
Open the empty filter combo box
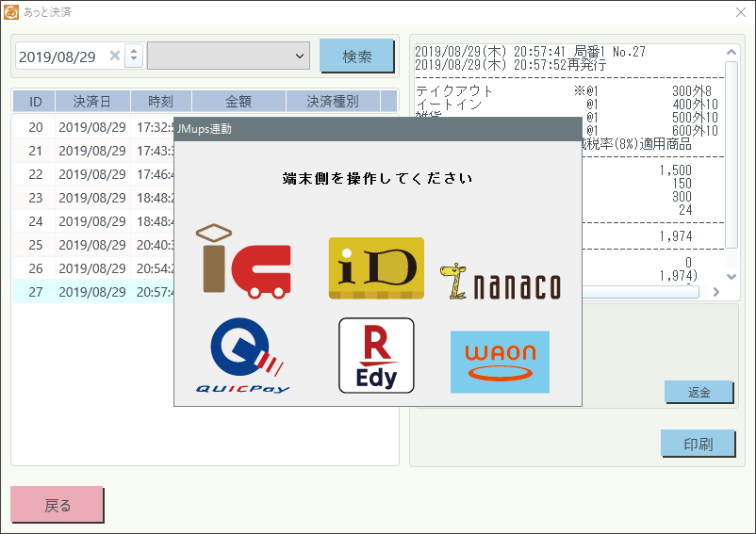[x=229, y=57]
